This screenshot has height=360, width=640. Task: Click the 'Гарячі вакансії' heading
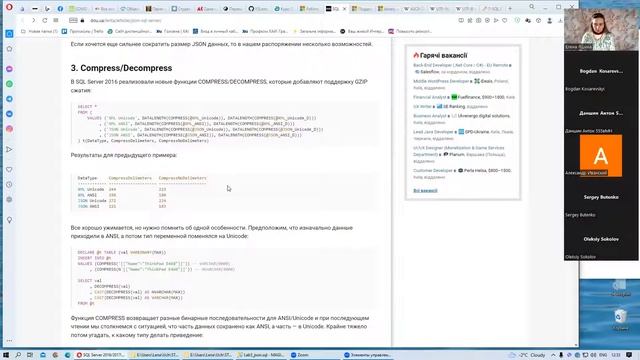(443, 56)
